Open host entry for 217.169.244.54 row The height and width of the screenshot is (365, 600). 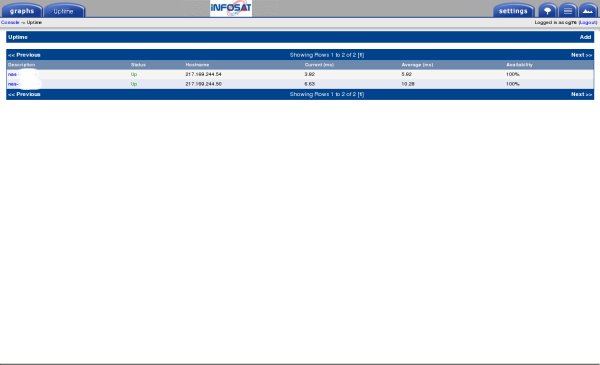click(x=13, y=74)
